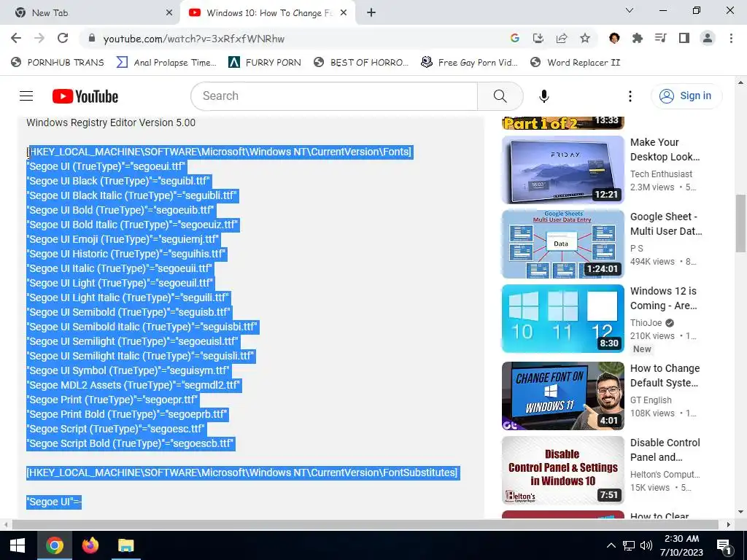Focus the YouTube Search field
The height and width of the screenshot is (560, 747).
pos(334,96)
